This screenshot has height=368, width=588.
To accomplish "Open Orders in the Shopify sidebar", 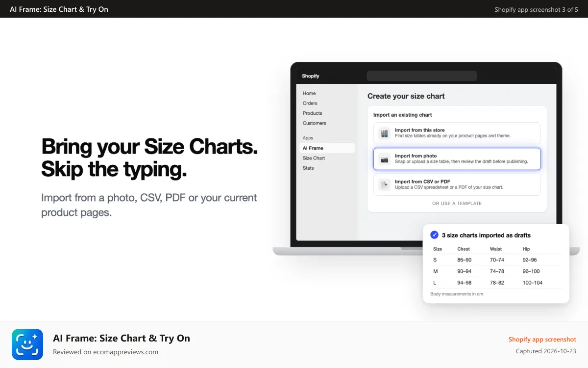I will tap(310, 103).
